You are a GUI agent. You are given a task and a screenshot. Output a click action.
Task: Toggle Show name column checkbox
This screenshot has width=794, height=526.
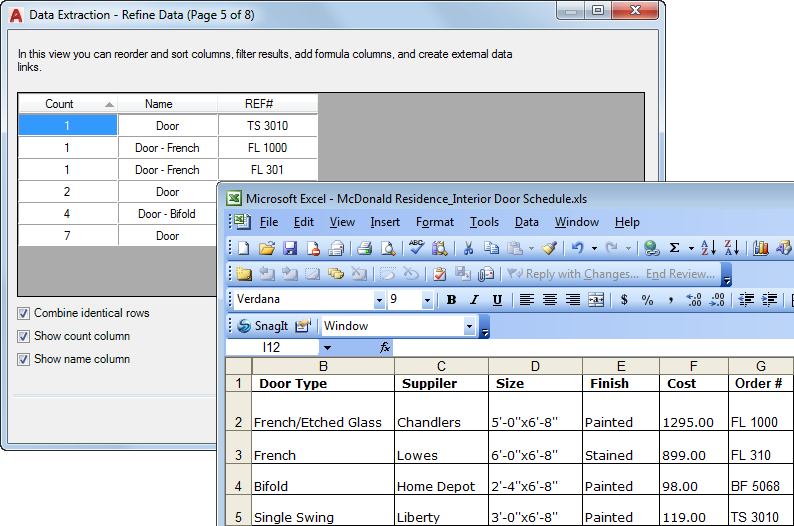pyautogui.click(x=23, y=359)
